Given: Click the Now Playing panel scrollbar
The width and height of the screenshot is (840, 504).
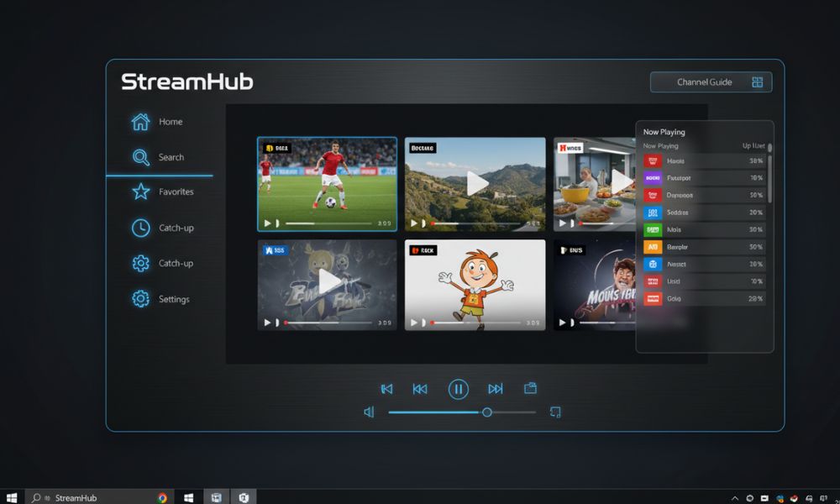Looking at the screenshot, I should pyautogui.click(x=769, y=176).
